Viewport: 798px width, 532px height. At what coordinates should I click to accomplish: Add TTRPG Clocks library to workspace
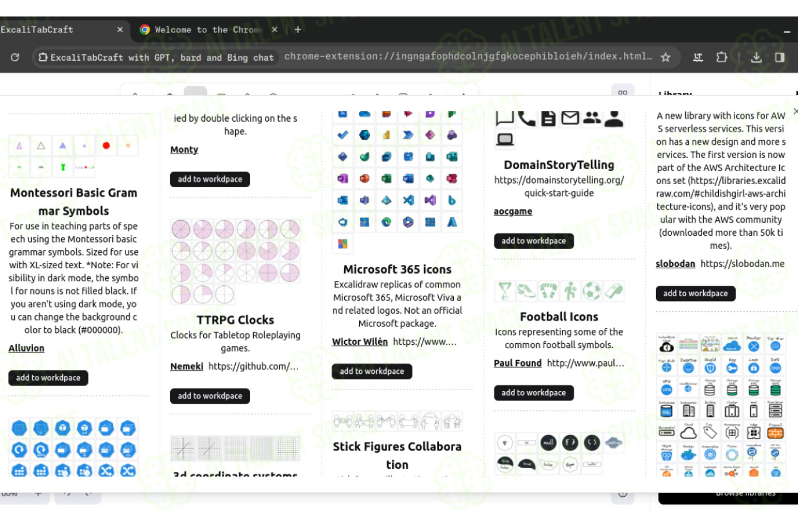[210, 396]
